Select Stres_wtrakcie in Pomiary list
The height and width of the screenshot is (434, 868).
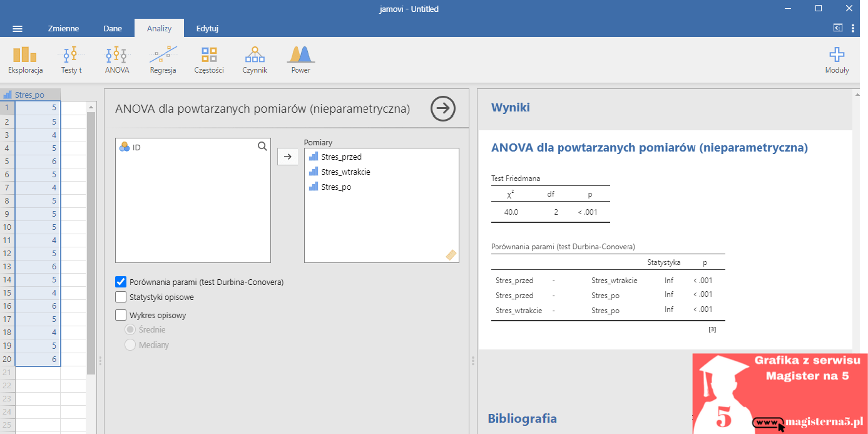[x=341, y=172]
